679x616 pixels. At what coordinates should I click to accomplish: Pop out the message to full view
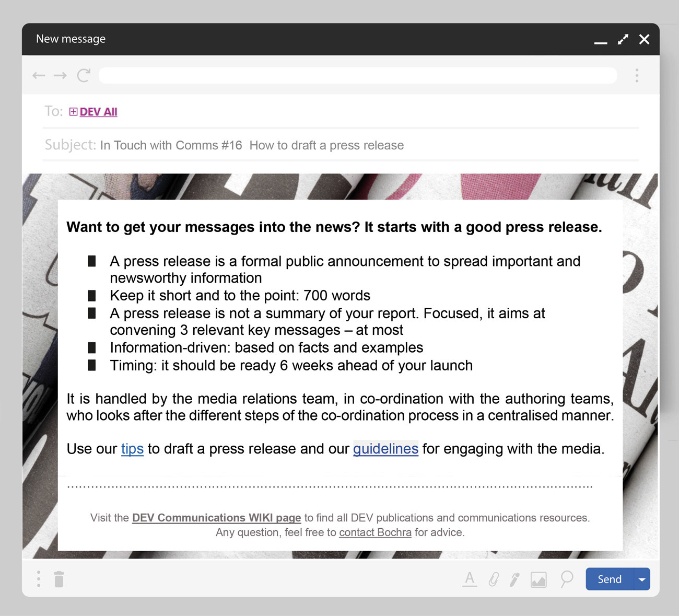[623, 39]
